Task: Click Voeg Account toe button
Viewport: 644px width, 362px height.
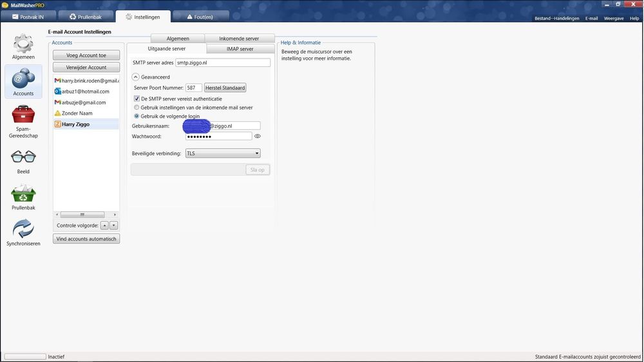Action: point(86,55)
